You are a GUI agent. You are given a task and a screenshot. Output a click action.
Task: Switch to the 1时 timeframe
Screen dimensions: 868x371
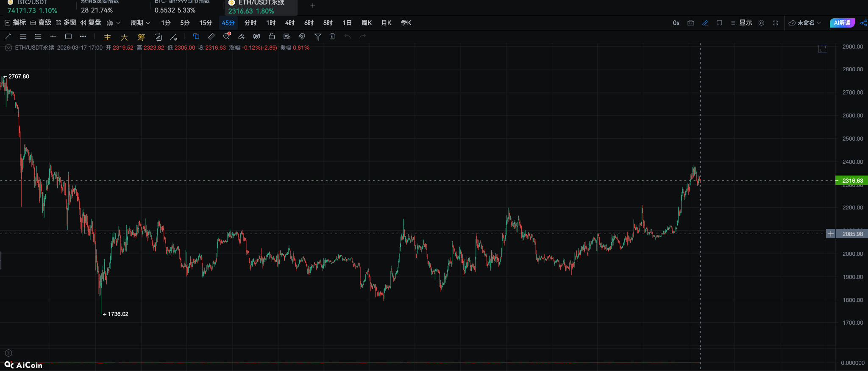pos(271,23)
